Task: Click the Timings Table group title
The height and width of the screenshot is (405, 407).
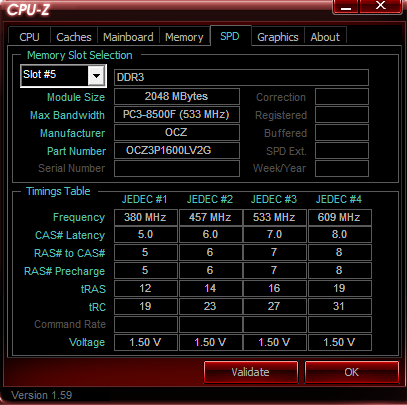Action: click(58, 191)
